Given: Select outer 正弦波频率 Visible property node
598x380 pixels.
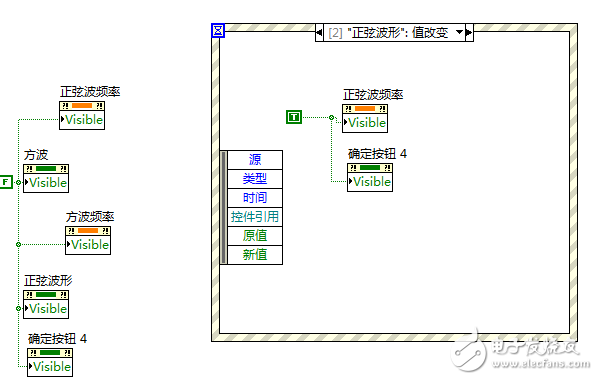Looking at the screenshot, I should pos(82,115).
